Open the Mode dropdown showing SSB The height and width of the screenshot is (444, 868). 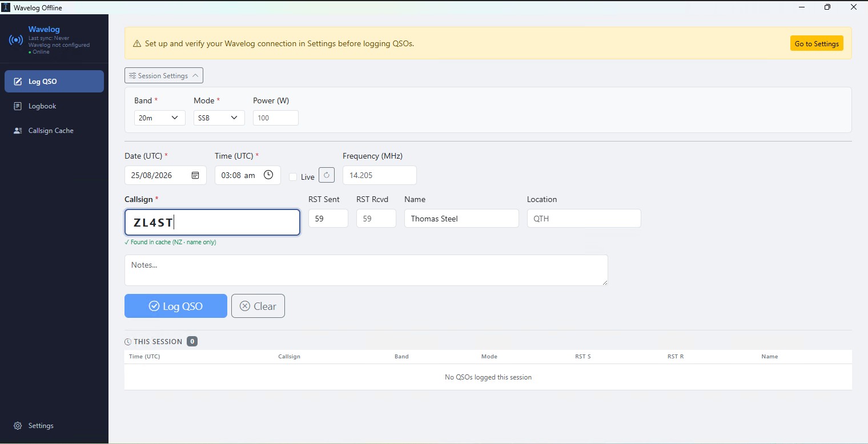click(219, 118)
